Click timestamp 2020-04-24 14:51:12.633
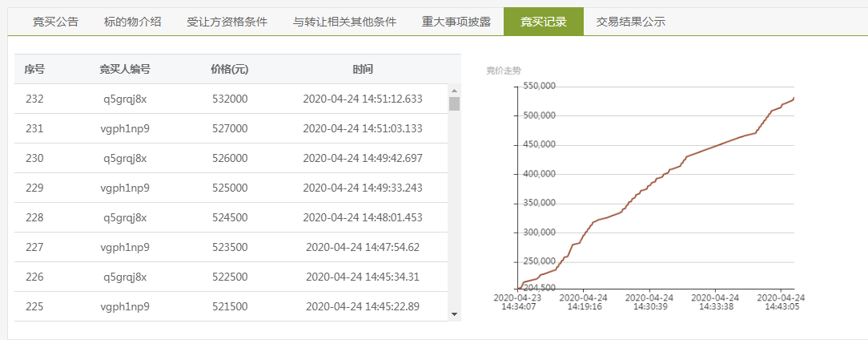 363,99
